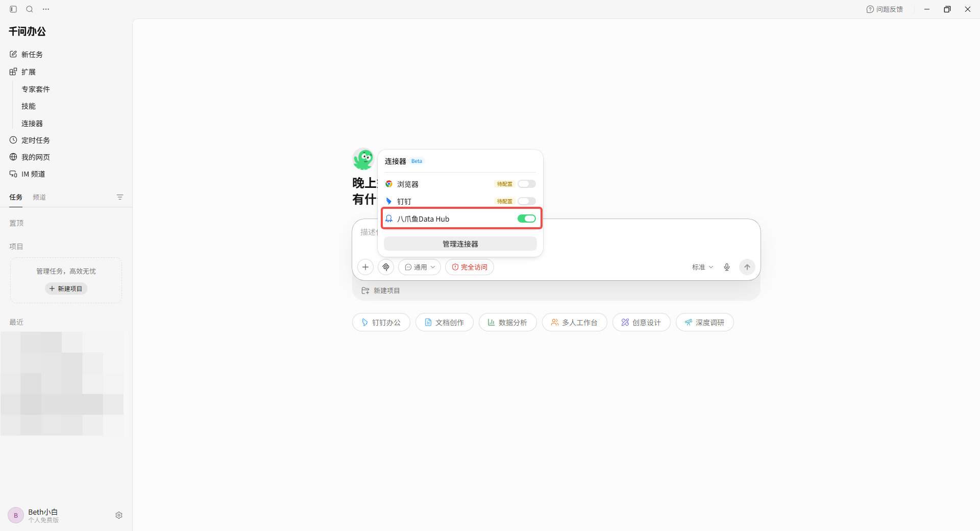
Task: Open search using the magnifier icon
Action: pyautogui.click(x=30, y=9)
